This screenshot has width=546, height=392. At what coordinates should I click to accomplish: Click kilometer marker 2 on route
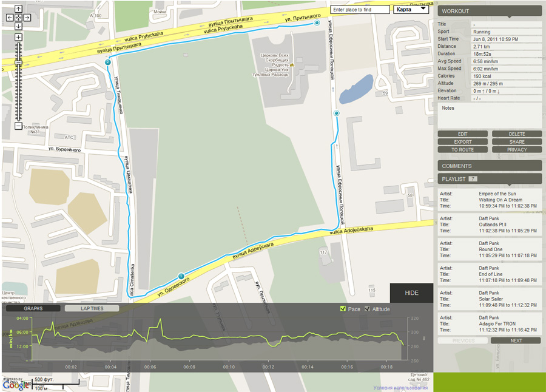(x=108, y=62)
